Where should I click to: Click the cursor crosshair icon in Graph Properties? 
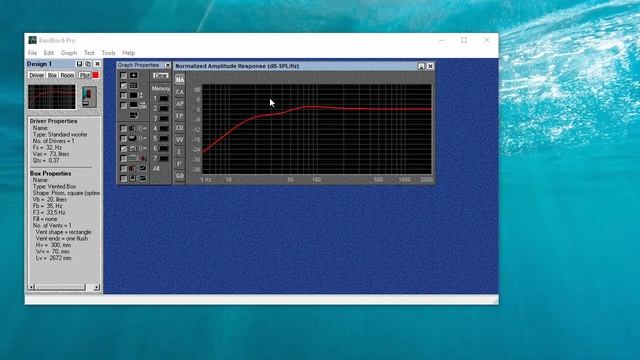tap(133, 76)
